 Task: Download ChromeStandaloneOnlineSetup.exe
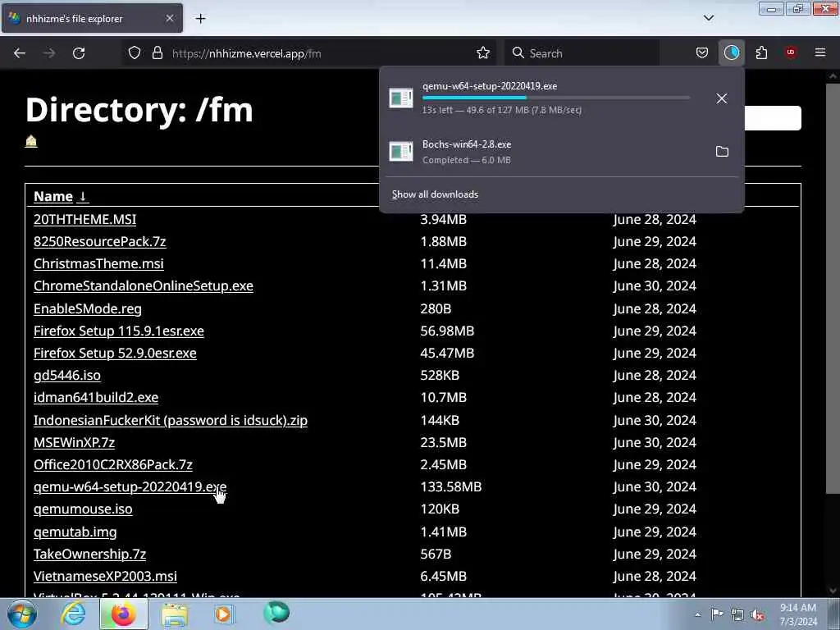[x=144, y=286]
